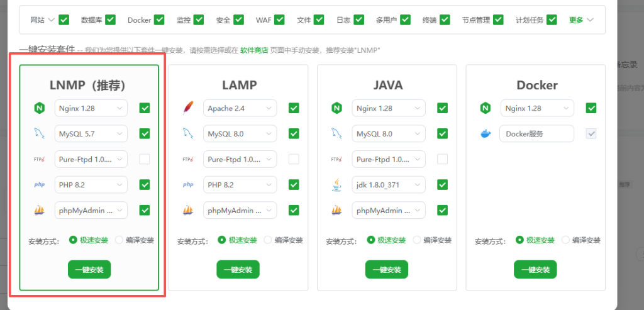Click the LAMP card title
Viewport: 644px width, 310px height.
[240, 85]
